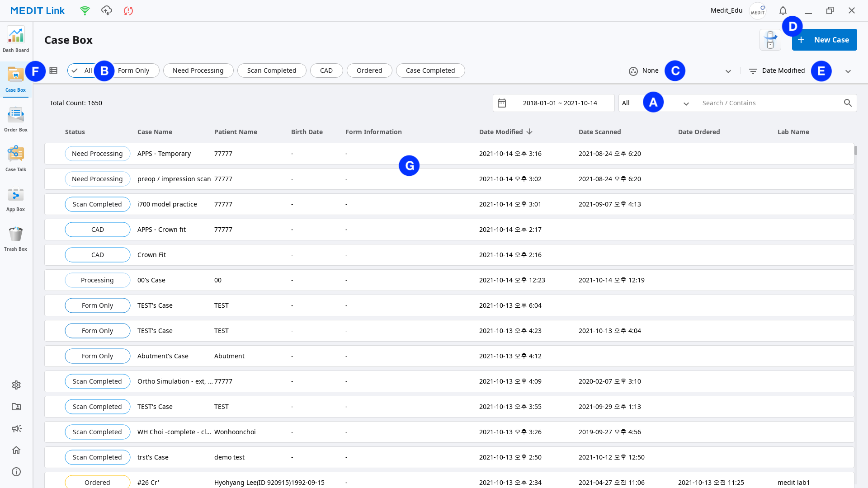Open the Dash Board sidebar icon
Screen dimensions: 868x488
(16, 40)
